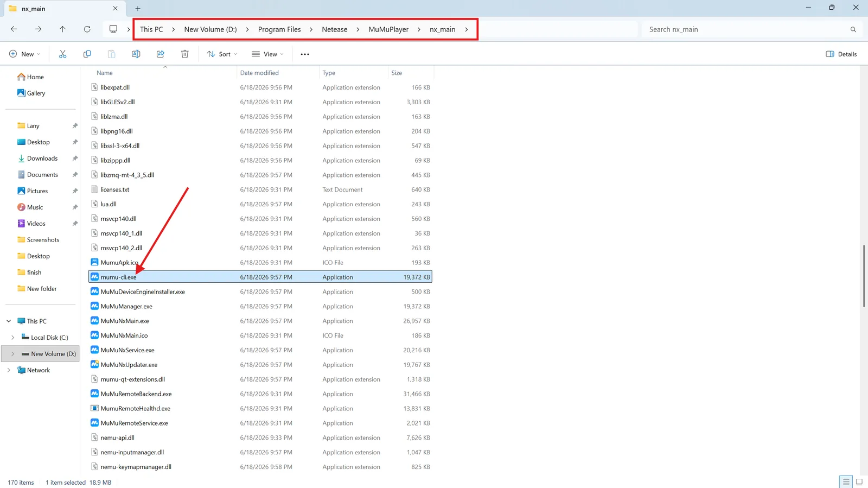Sort by Size column header
The width and height of the screenshot is (868, 488).
click(x=397, y=73)
